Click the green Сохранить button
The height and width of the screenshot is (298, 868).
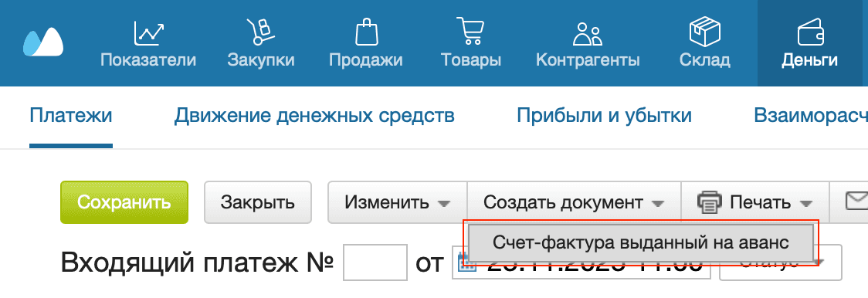point(124,202)
